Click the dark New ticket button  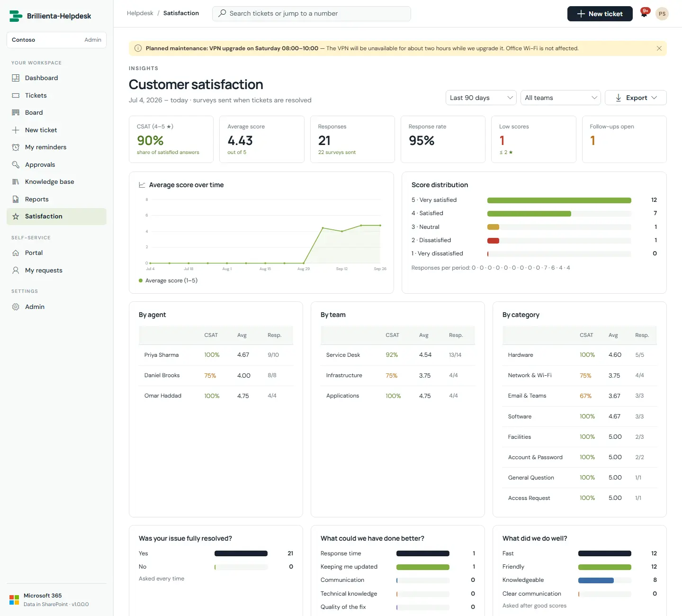[600, 14]
